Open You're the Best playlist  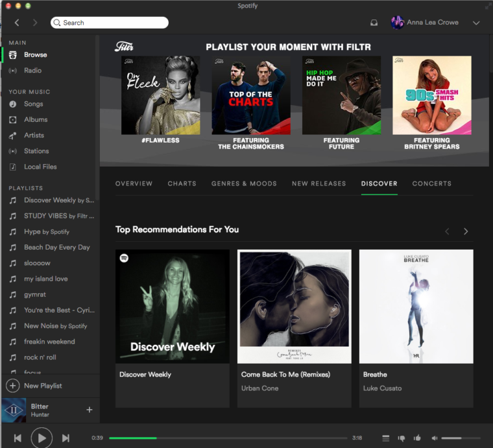click(x=60, y=310)
